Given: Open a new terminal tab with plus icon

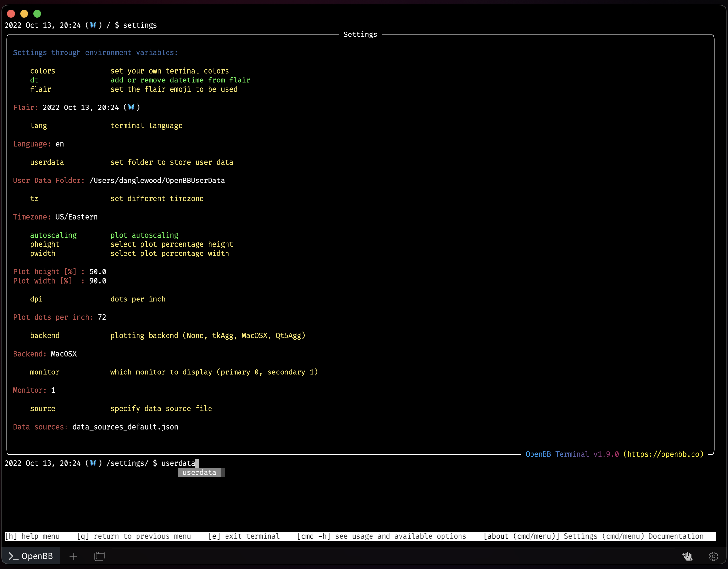Looking at the screenshot, I should point(73,556).
